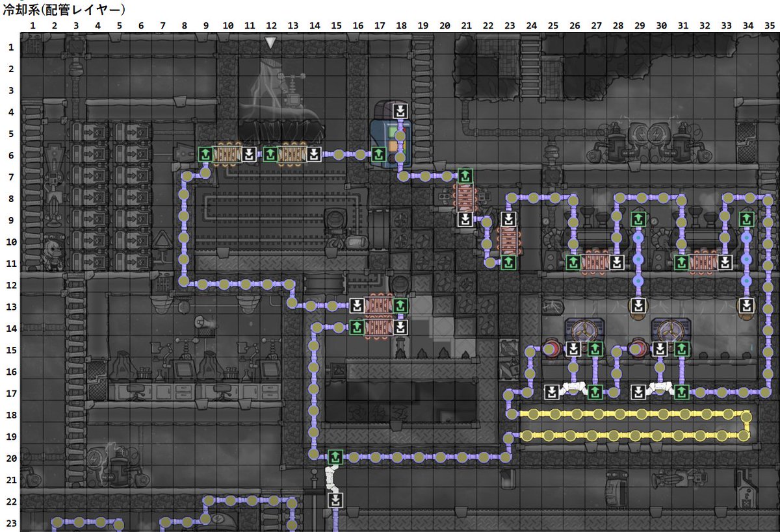Click row label number 12
The width and height of the screenshot is (780, 532).
[x=10, y=285]
